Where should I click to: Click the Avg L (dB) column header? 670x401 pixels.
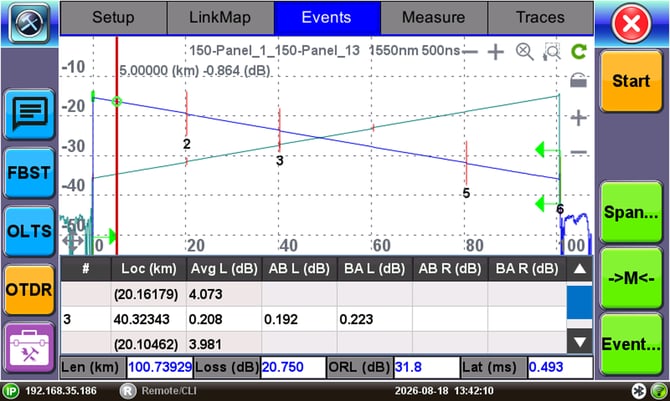tap(224, 269)
